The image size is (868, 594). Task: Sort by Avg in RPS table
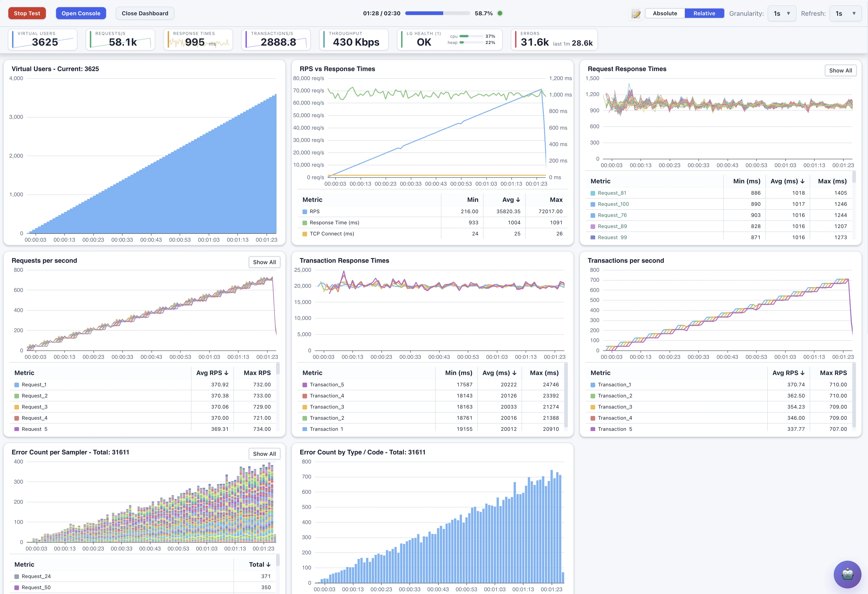click(x=511, y=200)
